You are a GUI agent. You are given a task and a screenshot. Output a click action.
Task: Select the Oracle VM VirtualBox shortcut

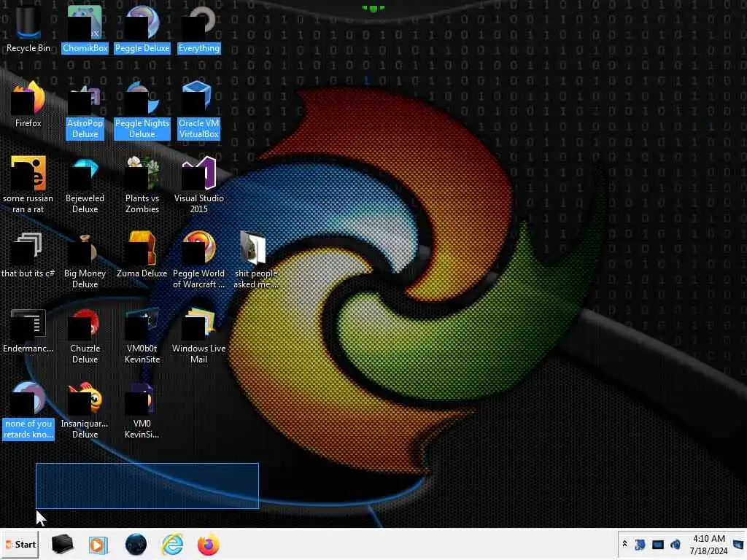(199, 109)
